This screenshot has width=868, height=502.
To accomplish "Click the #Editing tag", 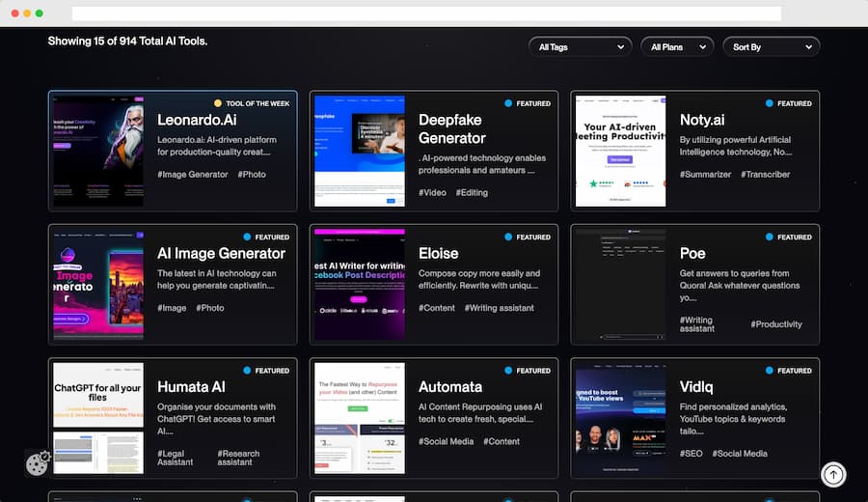I will click(x=472, y=192).
